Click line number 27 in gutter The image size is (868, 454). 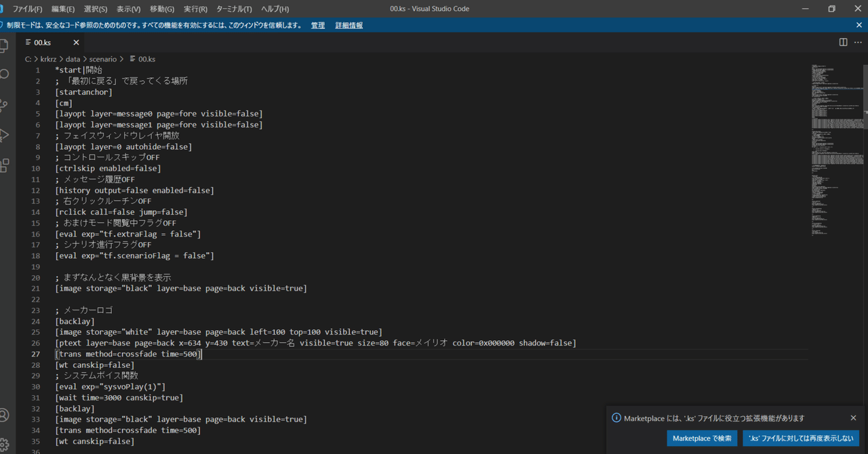coord(36,354)
